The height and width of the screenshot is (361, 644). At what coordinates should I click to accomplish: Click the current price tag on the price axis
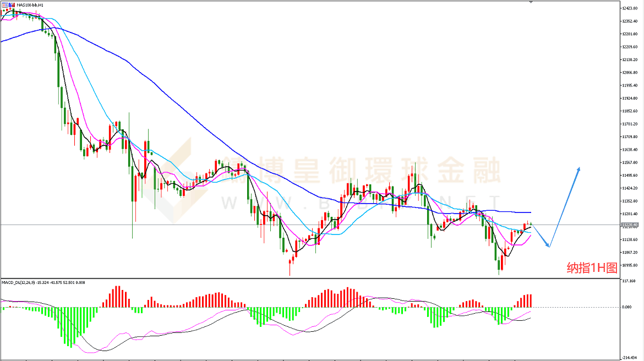tap(629, 225)
